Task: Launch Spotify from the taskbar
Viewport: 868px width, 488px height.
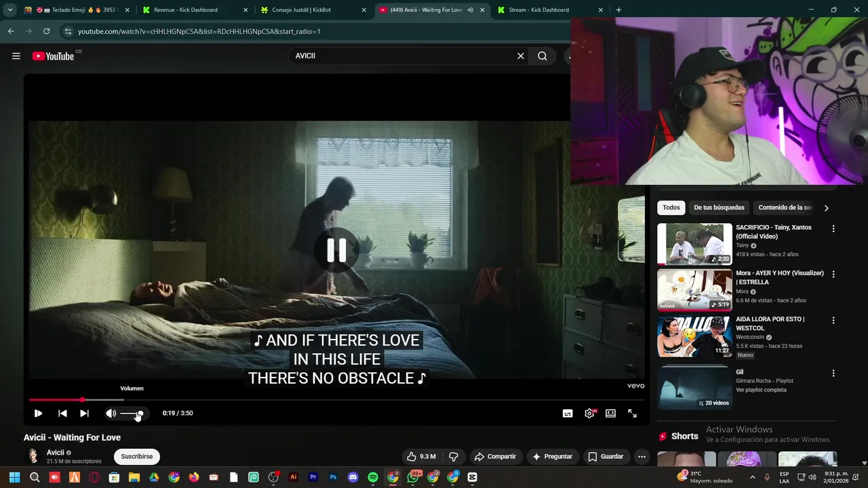Action: 373,477
